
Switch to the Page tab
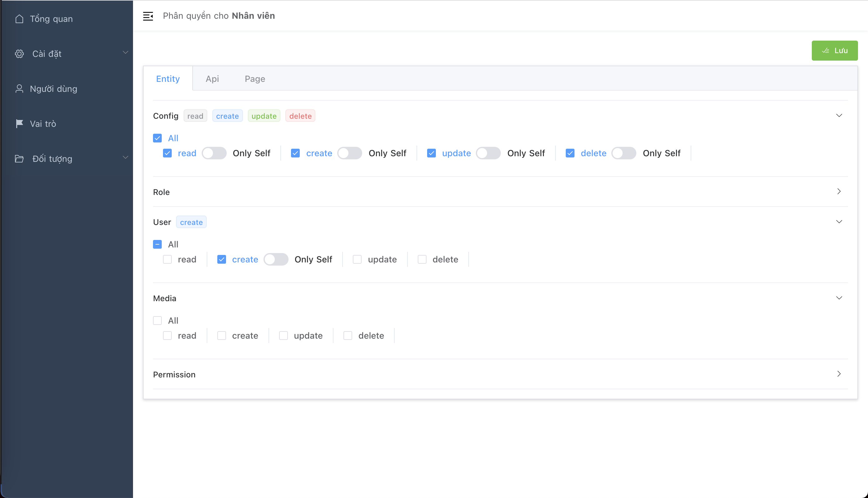[x=254, y=79]
